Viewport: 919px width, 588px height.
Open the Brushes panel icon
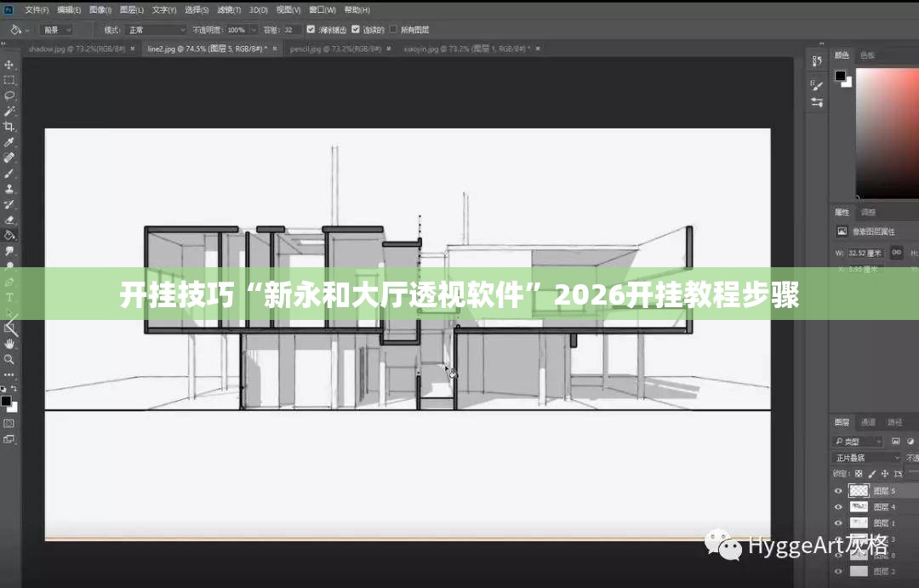[x=817, y=103]
